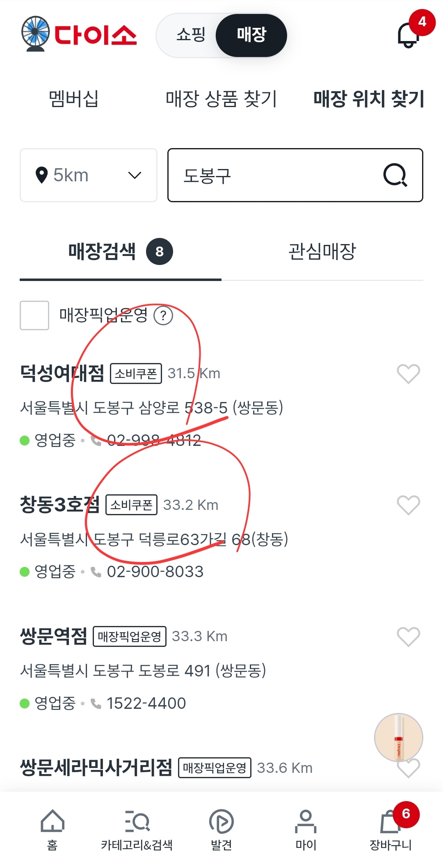Favorite 창동3호점 with the heart toggle
Image resolution: width=443 pixels, height=868 pixels.
pyautogui.click(x=407, y=505)
